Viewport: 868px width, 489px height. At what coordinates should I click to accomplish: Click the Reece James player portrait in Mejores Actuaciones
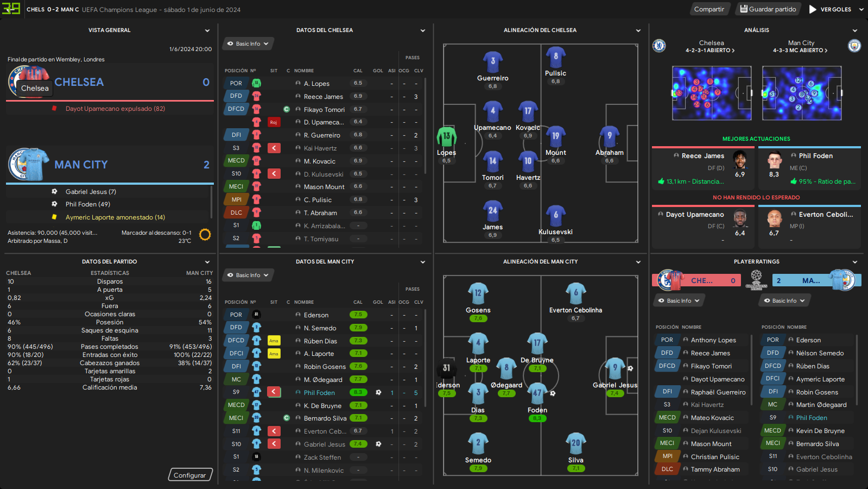pyautogui.click(x=740, y=160)
